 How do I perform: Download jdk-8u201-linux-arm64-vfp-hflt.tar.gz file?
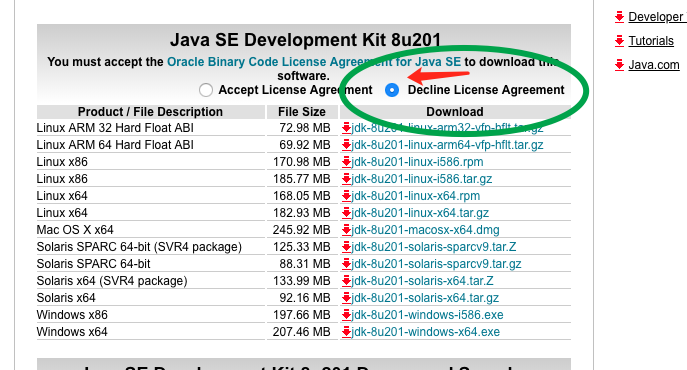pyautogui.click(x=447, y=145)
